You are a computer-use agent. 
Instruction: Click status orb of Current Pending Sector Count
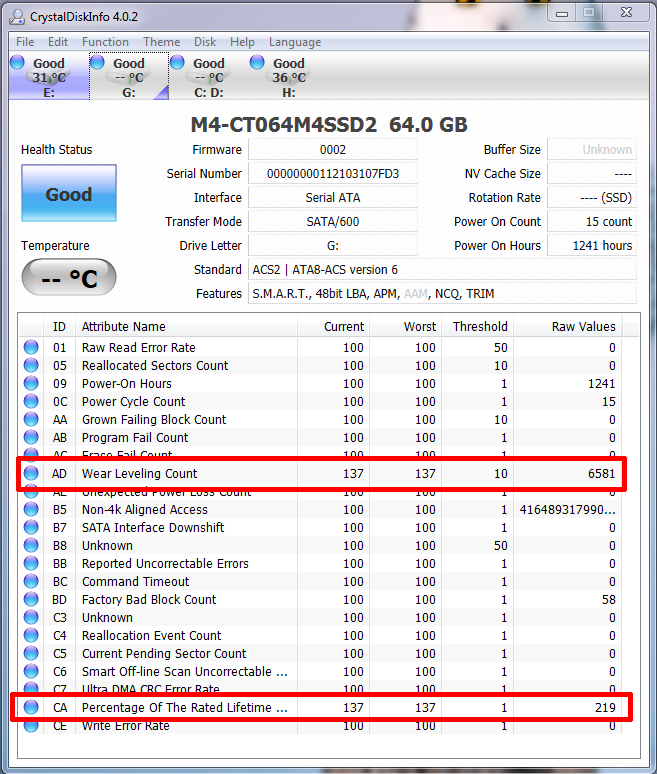tap(31, 653)
